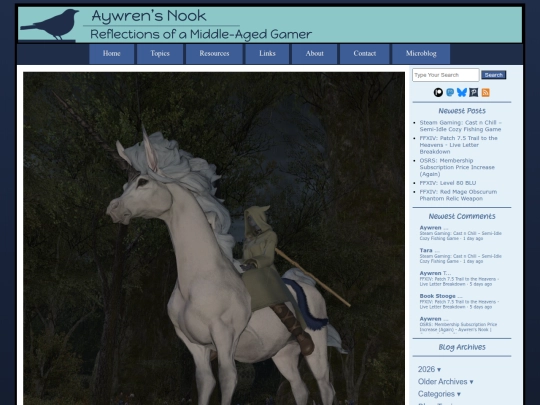Click the Type Your Search field
The width and height of the screenshot is (540, 405).
[x=446, y=75]
